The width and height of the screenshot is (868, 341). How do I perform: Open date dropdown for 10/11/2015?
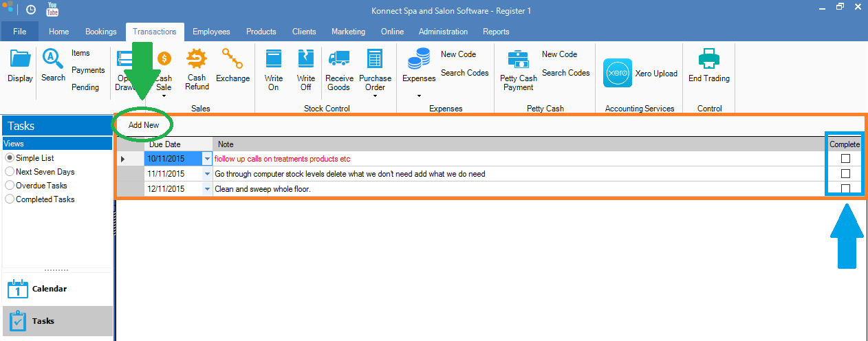coord(208,159)
